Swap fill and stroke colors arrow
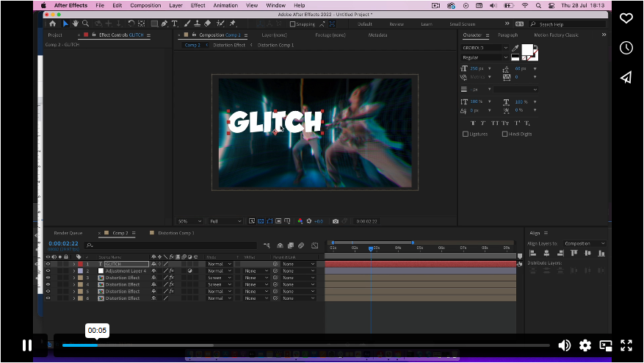The width and height of the screenshot is (644, 363). pyautogui.click(x=535, y=47)
